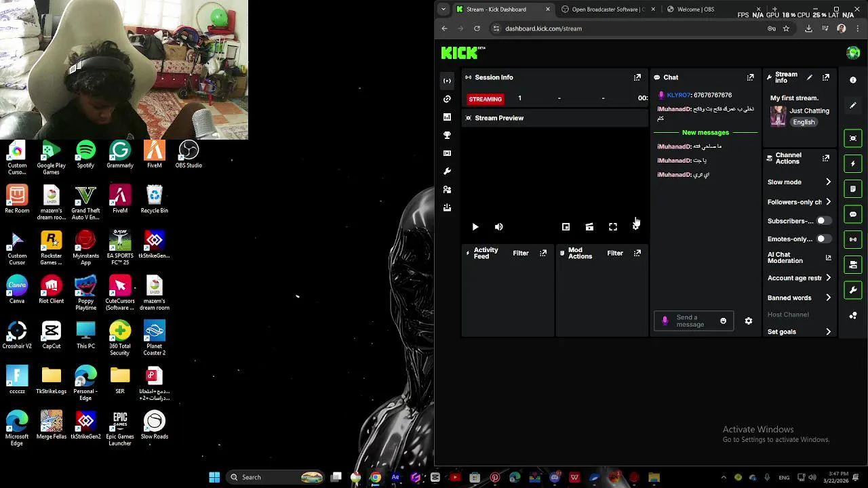Open the Stream section in Kick sidebar

(447, 81)
